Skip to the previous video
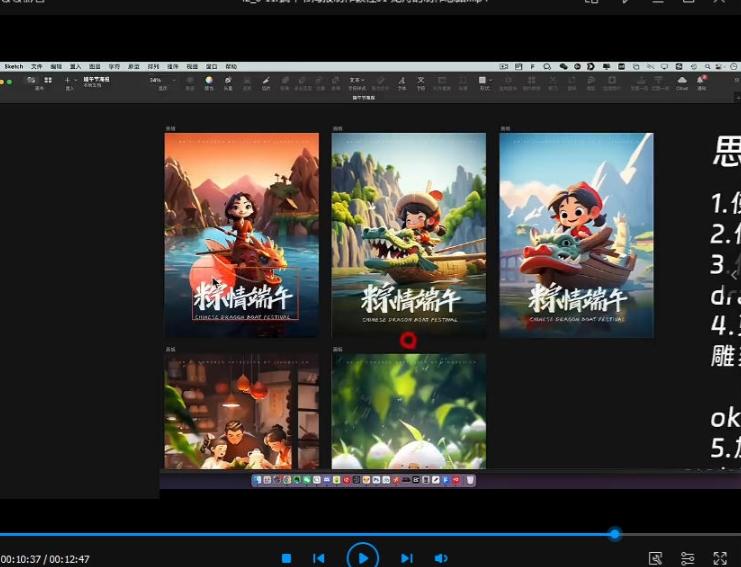Screen dimensions: 741x567 [318, 558]
